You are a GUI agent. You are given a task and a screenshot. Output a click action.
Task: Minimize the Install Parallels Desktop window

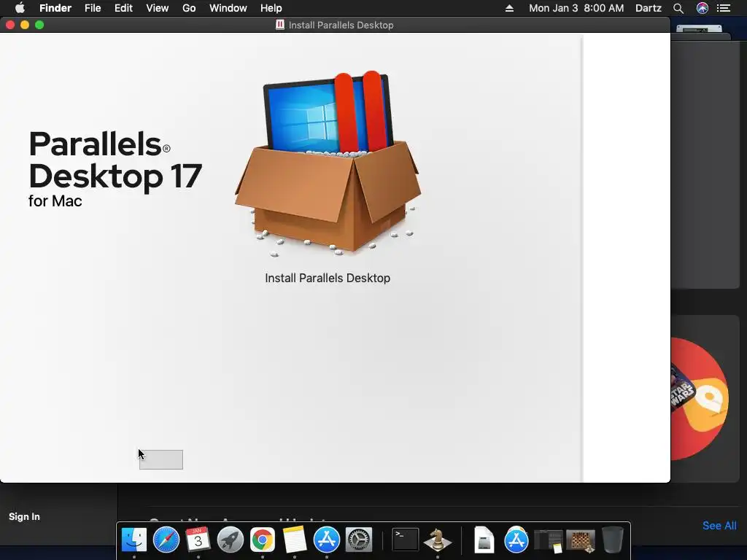tap(25, 25)
